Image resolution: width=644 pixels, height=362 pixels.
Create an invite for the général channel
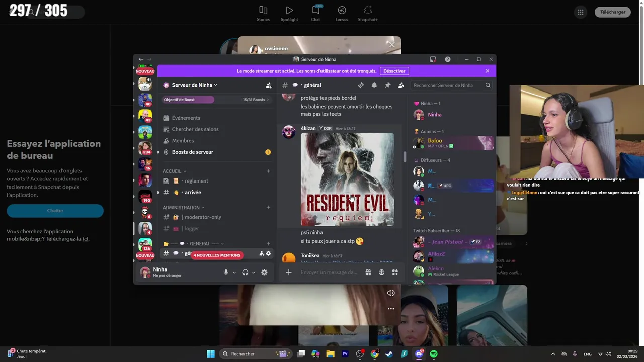(x=262, y=253)
